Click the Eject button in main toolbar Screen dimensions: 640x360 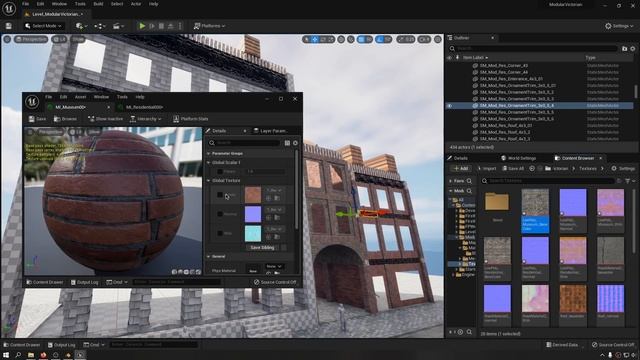coord(171,26)
